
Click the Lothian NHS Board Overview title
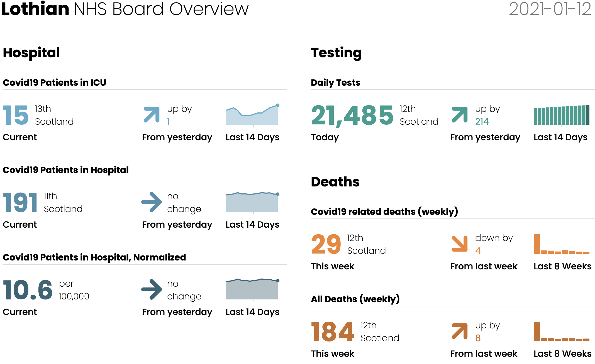point(125,9)
